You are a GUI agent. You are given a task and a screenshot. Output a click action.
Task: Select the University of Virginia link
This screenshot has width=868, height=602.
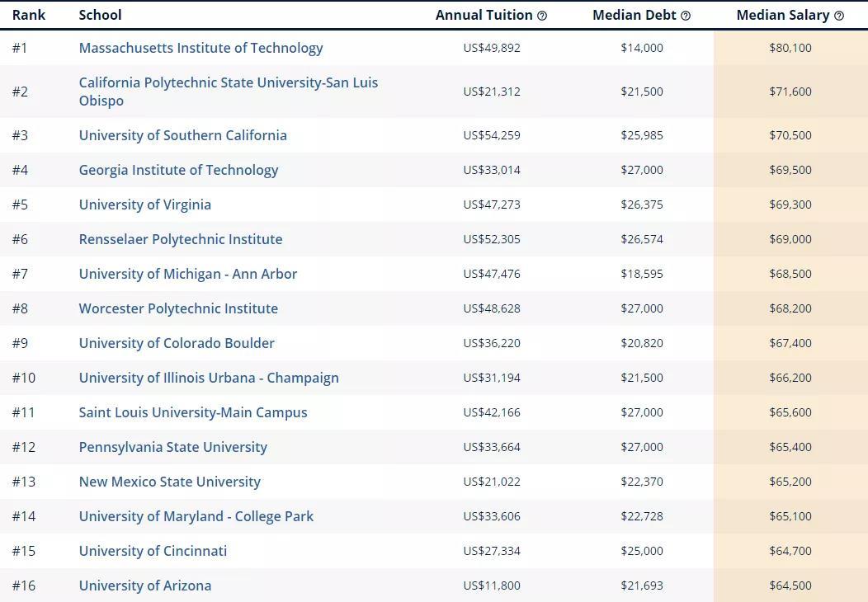(x=144, y=205)
